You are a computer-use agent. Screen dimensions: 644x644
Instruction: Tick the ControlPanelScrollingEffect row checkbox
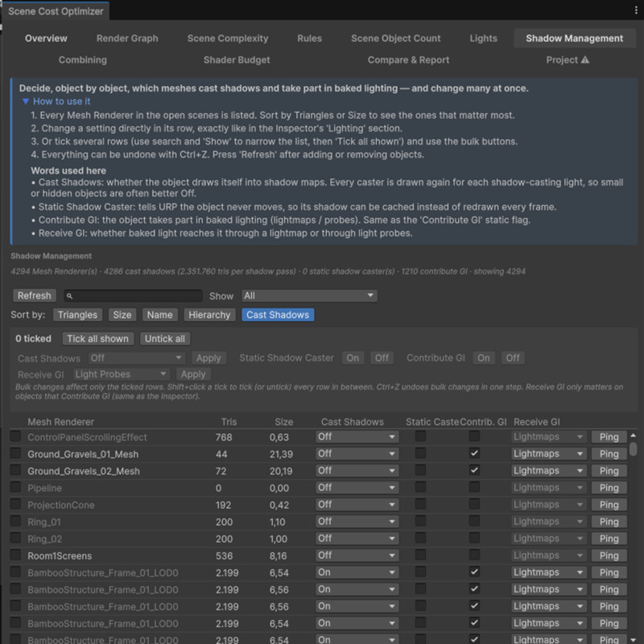pyautogui.click(x=15, y=436)
